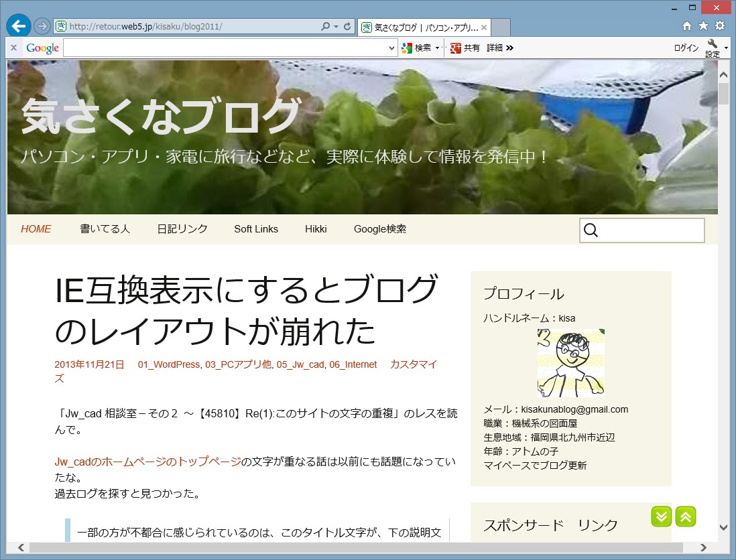Click horizontal scrollbar right arrow
The width and height of the screenshot is (736, 560).
702,547
